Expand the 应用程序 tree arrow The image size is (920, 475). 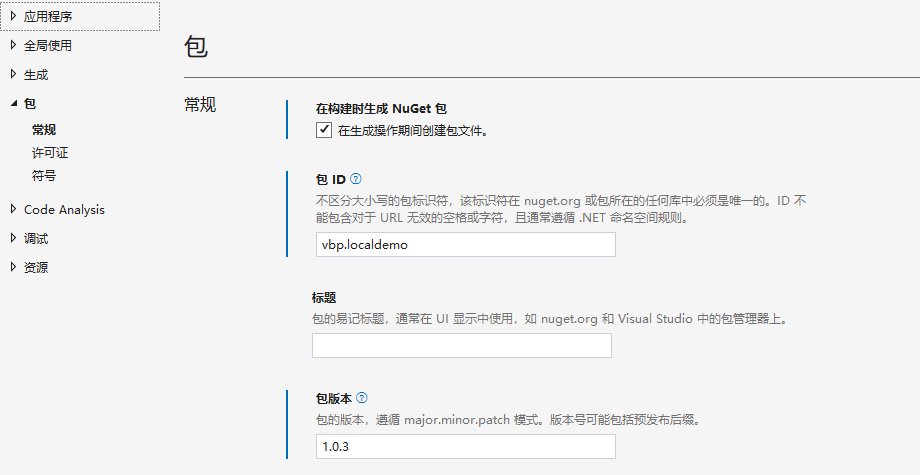pyautogui.click(x=13, y=16)
